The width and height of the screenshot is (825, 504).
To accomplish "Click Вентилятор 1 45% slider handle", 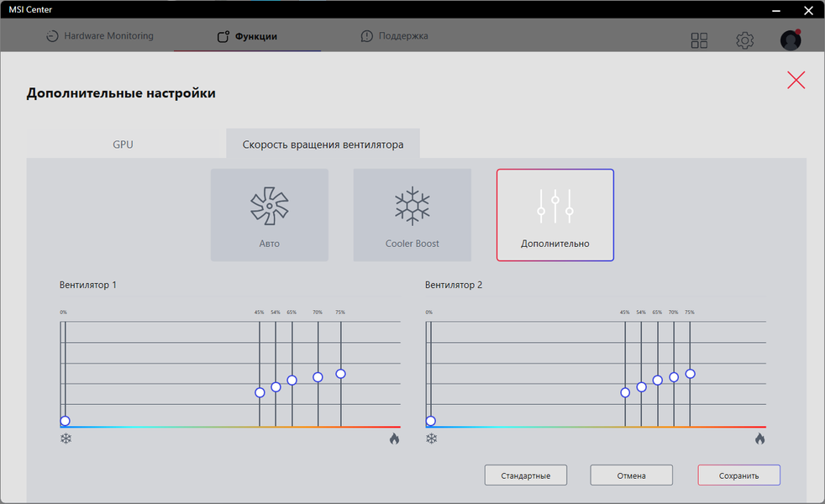I will [260, 392].
